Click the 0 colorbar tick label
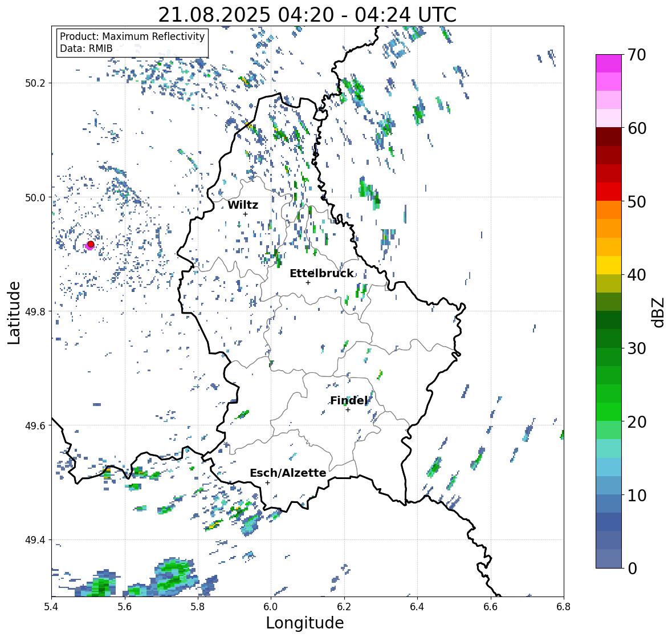This screenshot has width=672, height=637. (x=632, y=569)
